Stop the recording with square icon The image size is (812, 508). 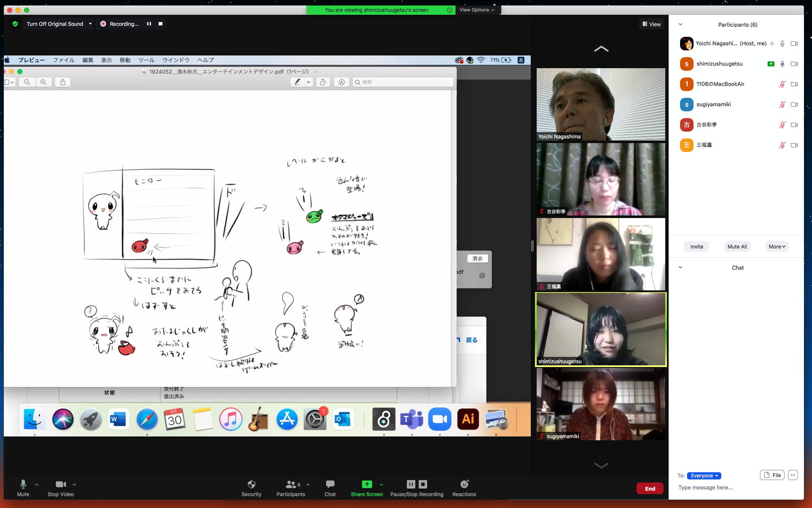[160, 24]
